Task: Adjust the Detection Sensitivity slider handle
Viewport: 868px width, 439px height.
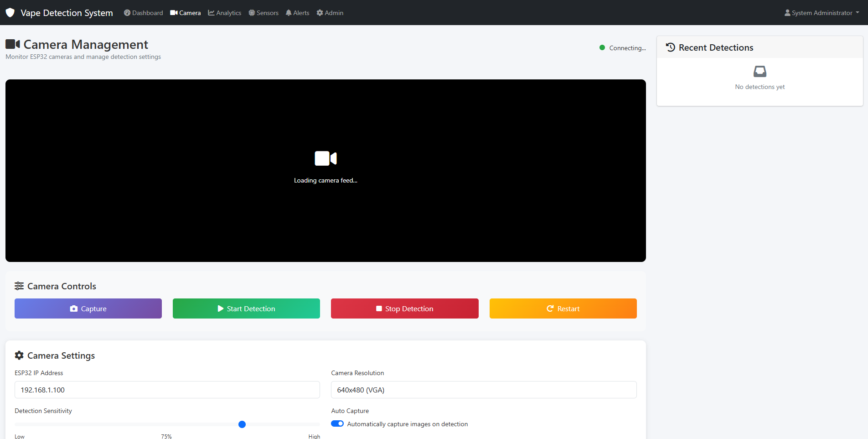Action: point(242,424)
